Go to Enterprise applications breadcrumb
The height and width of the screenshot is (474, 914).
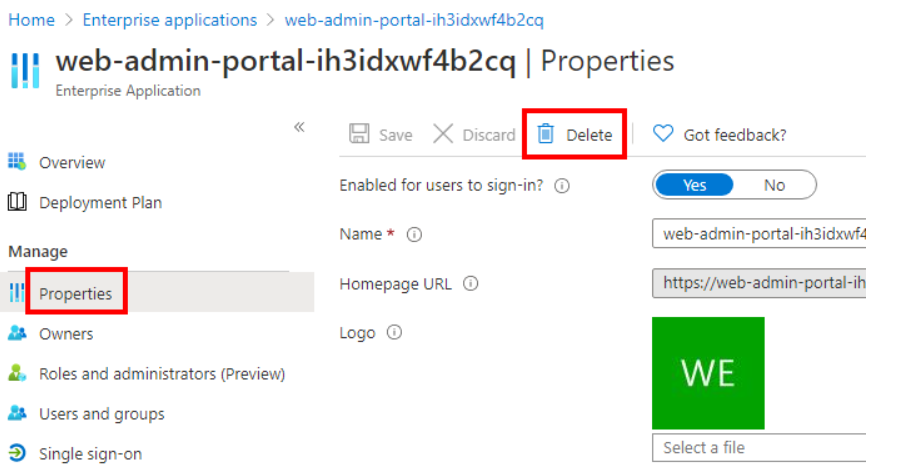coord(170,20)
